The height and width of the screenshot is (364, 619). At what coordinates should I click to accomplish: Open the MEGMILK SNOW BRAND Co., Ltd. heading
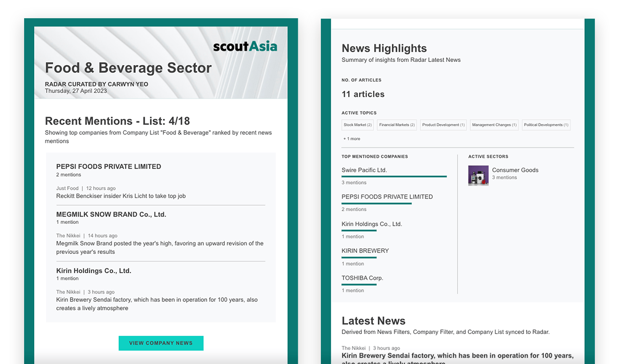[111, 214]
